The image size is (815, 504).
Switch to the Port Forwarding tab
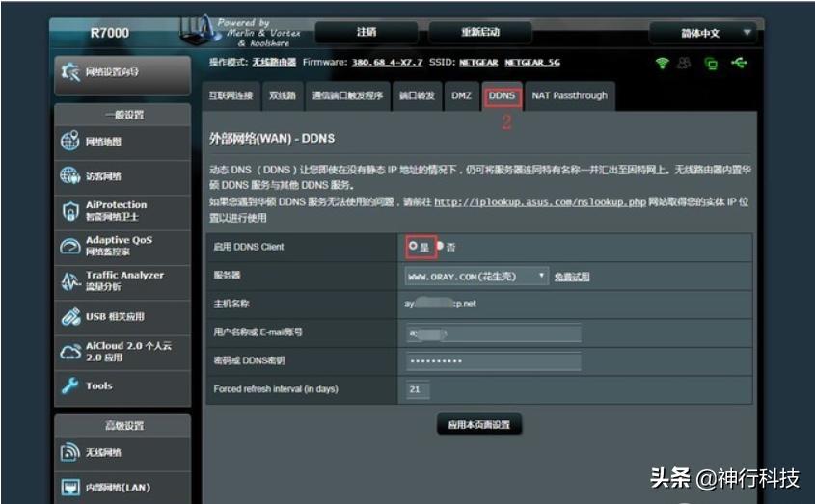[x=417, y=95]
